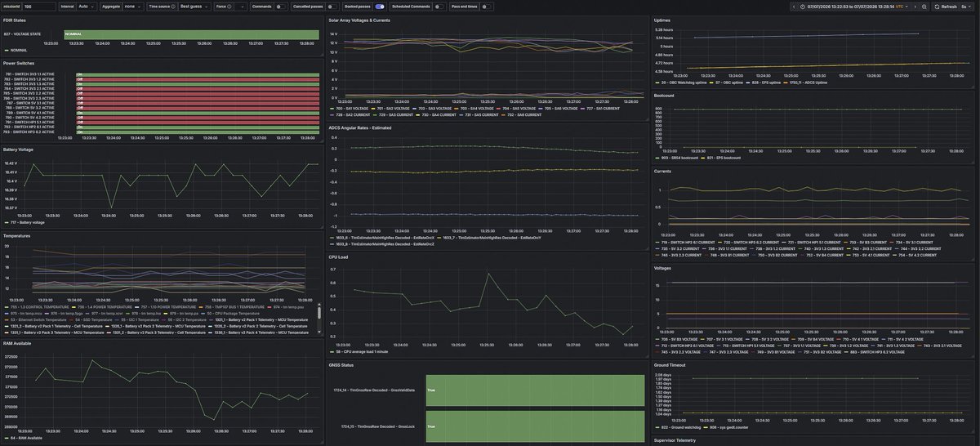980x446 pixels.
Task: Open the Battery Voltage panel title menu
Action: click(18, 149)
